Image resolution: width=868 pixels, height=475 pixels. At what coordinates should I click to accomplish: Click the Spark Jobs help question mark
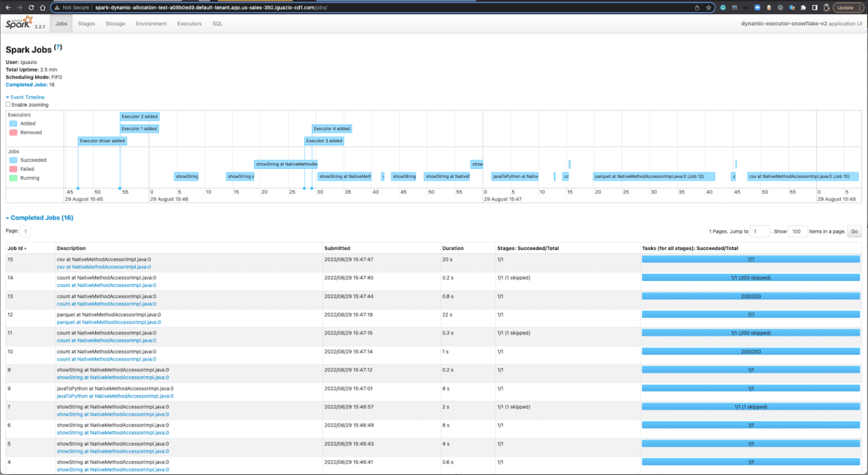58,47
